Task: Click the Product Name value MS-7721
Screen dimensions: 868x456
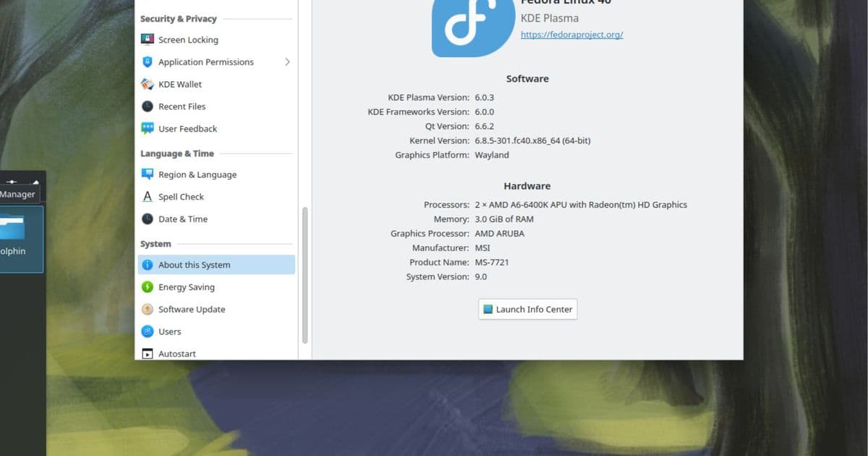Action: point(492,262)
